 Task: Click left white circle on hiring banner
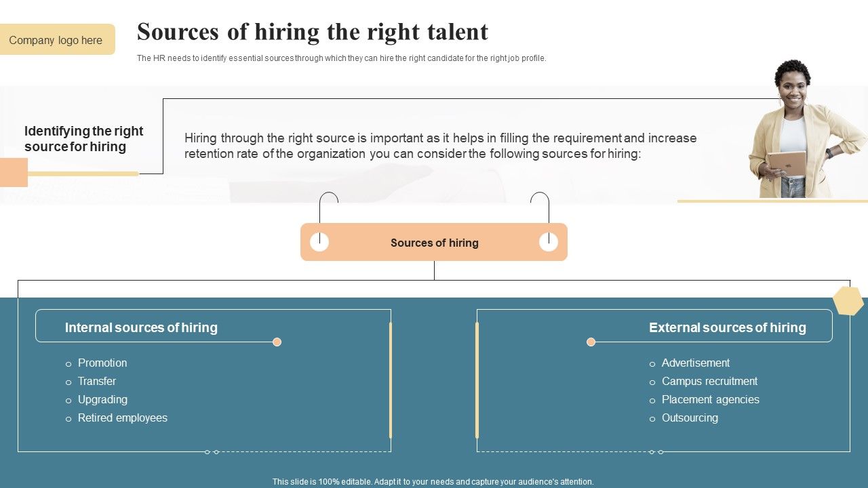pos(319,242)
